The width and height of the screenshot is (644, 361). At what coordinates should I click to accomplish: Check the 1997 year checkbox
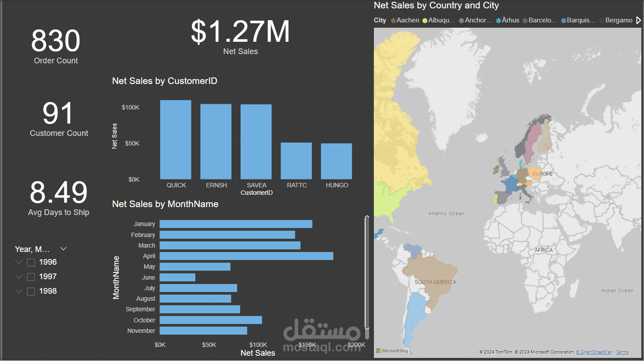pos(31,277)
